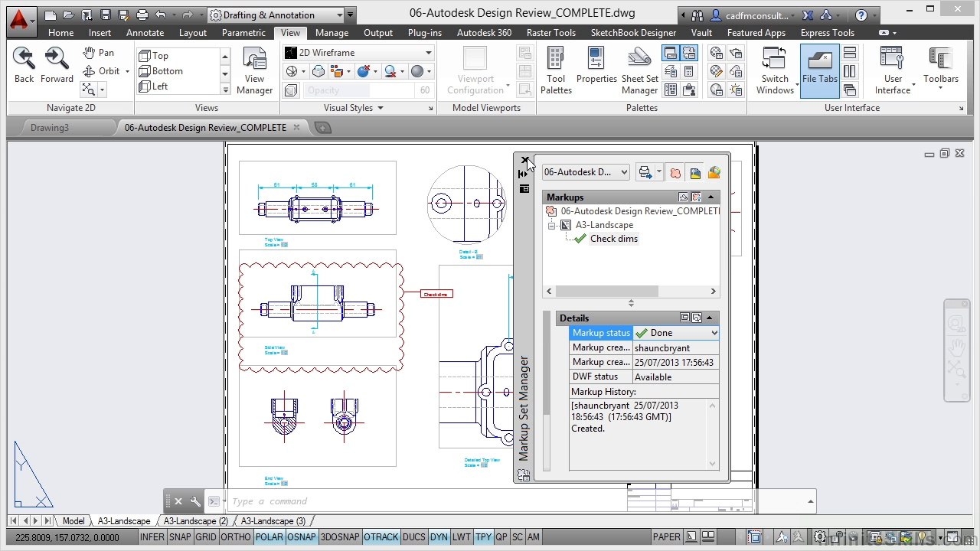Select the 06-Autodesk Design Review_COMPLETE markup set node

[x=639, y=211]
